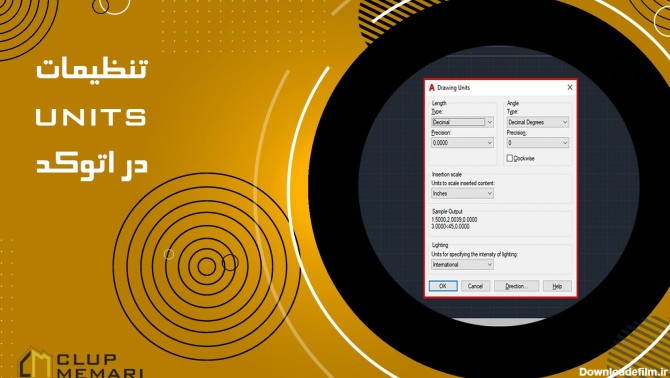Screen dimensions: 670x378
Task: Open Insertion scale Inches dropdown
Action: 462,193
